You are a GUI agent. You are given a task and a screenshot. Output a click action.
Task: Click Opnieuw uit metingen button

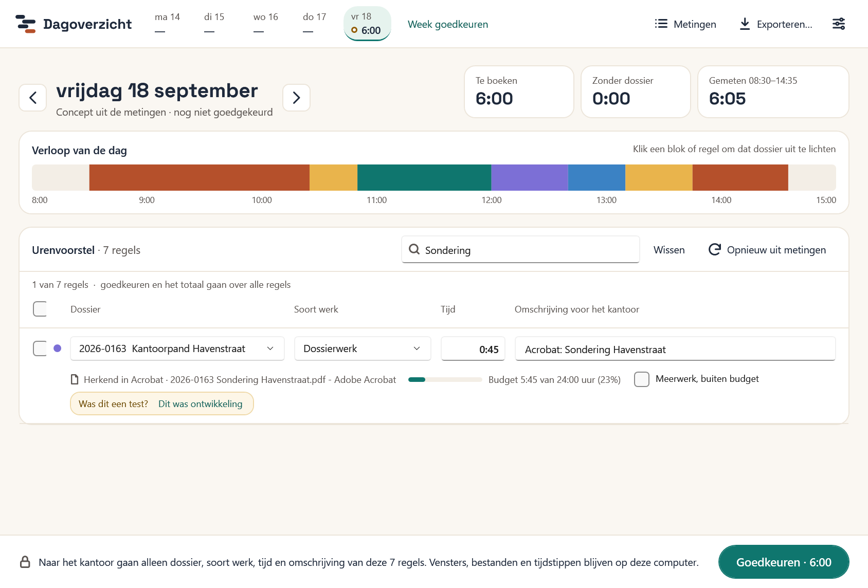[x=767, y=250]
